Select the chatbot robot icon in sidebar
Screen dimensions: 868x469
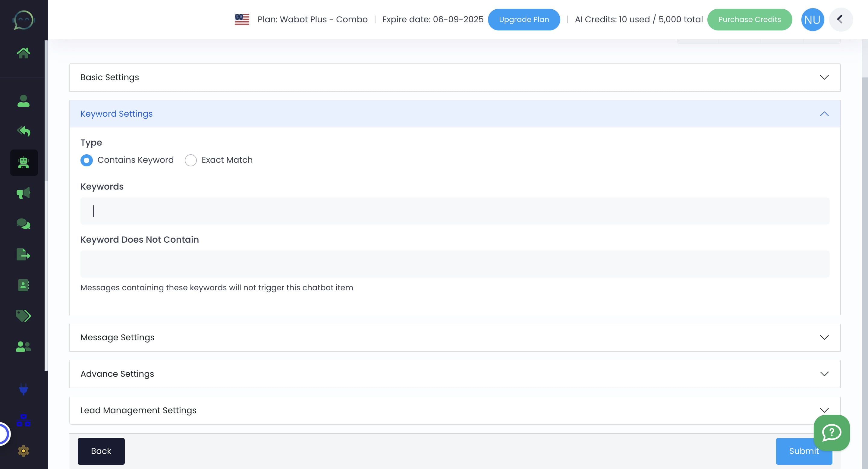coord(24,163)
